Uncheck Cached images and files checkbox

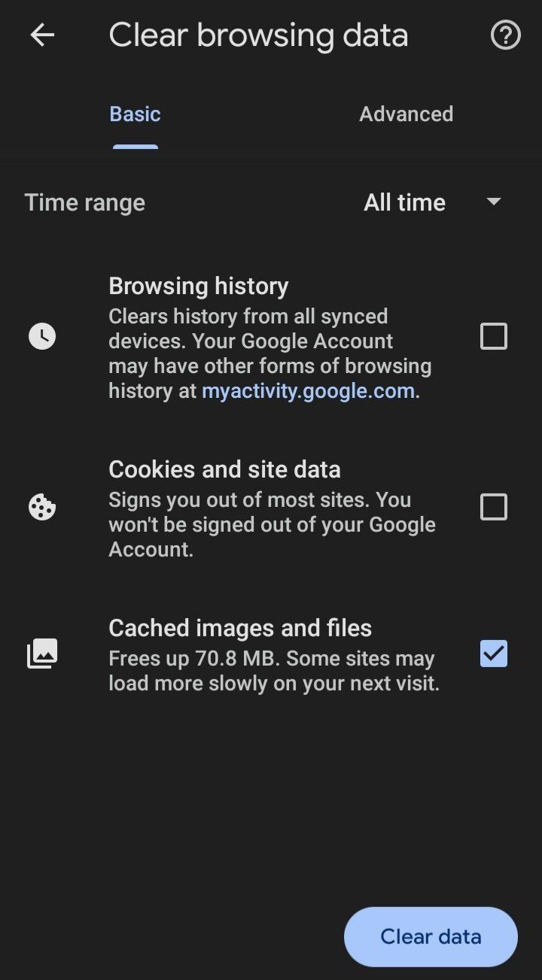click(x=493, y=654)
